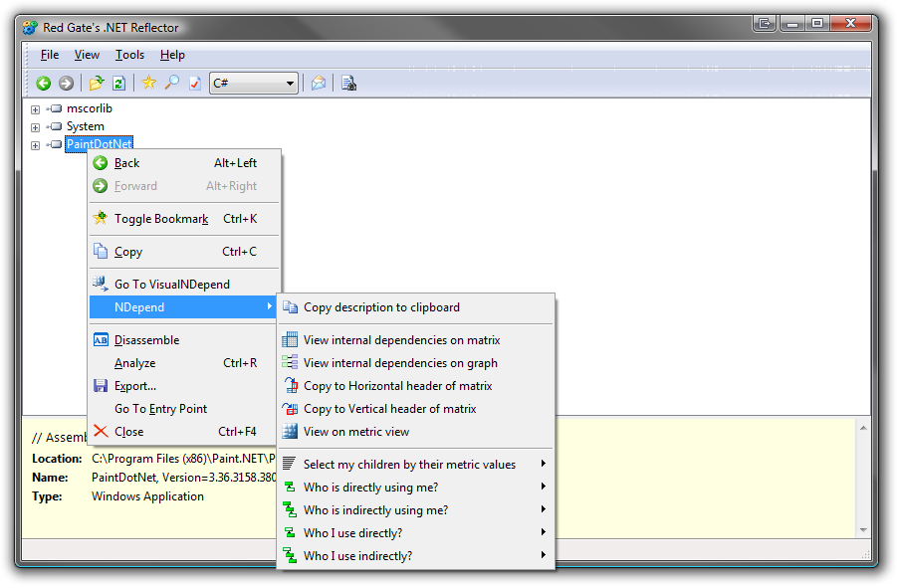The image size is (897, 588).
Task: Click the Windows Application type value
Action: click(x=147, y=496)
